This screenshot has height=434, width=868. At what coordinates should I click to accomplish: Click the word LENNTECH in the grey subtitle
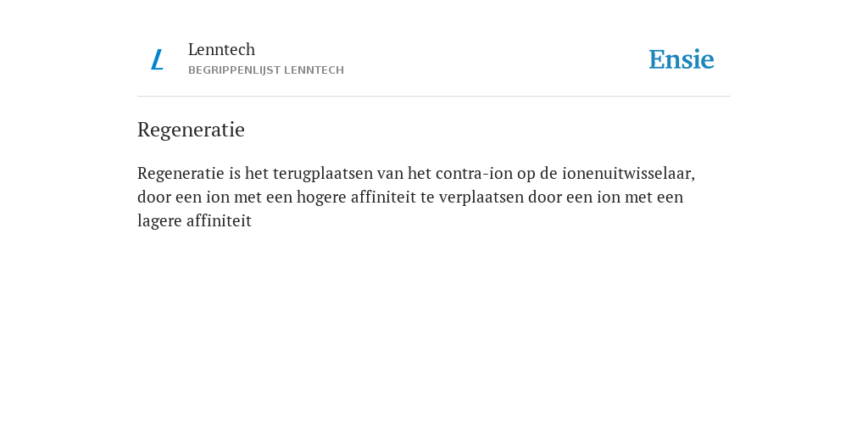[x=314, y=70]
